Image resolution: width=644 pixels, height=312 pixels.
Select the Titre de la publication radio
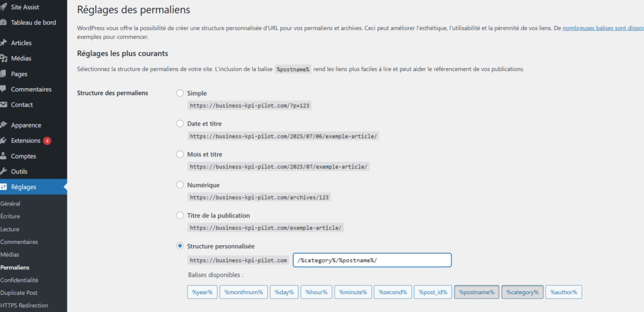(180, 216)
